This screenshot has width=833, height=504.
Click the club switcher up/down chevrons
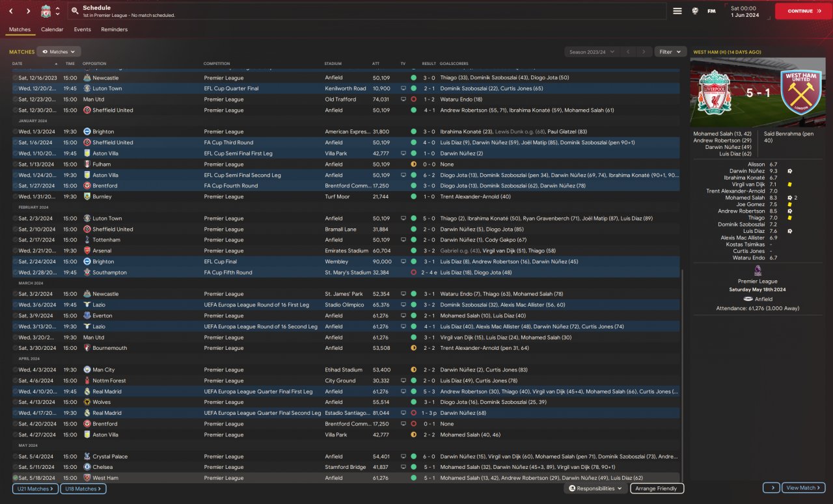(x=57, y=11)
